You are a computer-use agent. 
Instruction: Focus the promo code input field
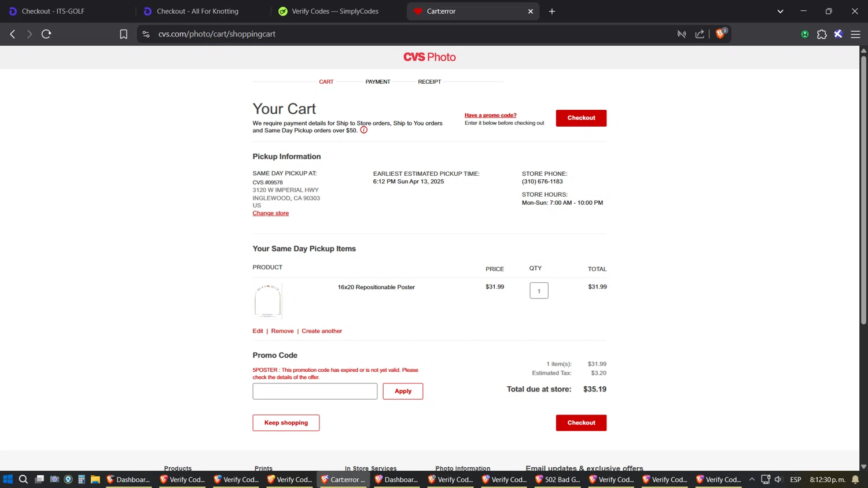(315, 391)
